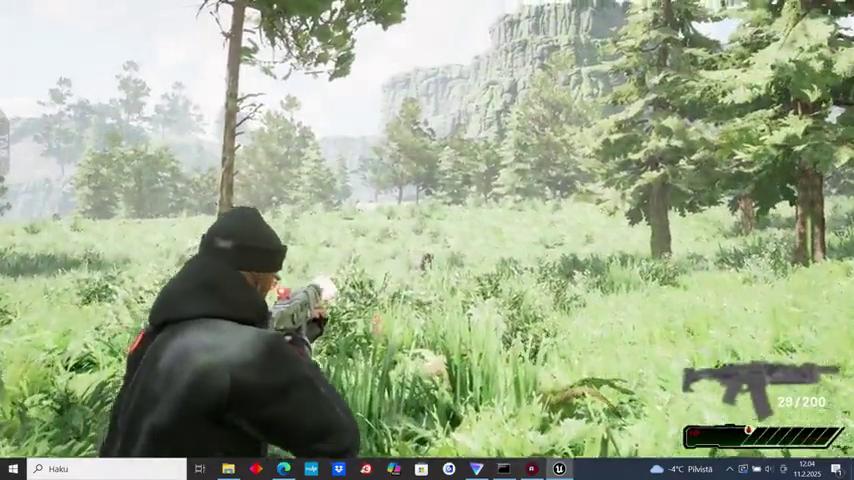
Task: Open the weather widget showing -4°C Pilvistä
Action: [681, 469]
